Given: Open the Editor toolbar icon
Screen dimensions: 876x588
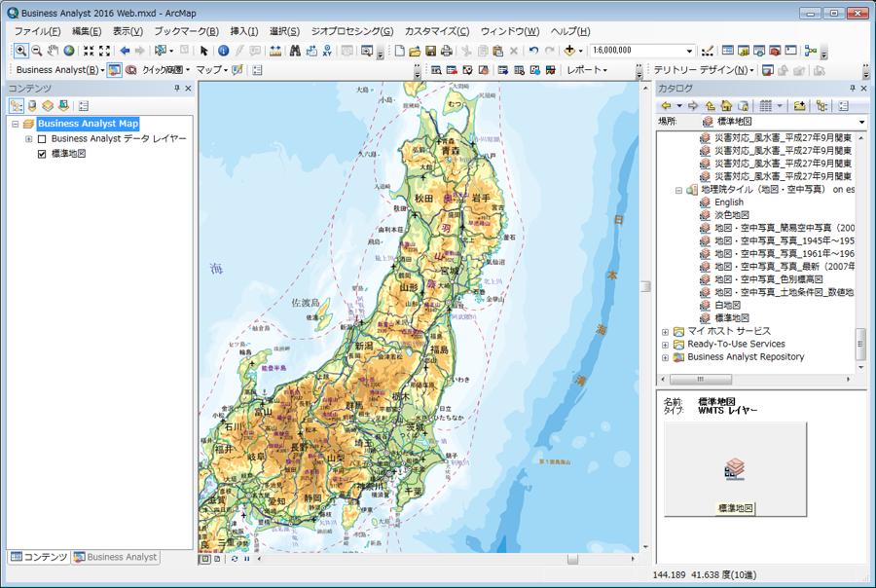Looking at the screenshot, I should pyautogui.click(x=708, y=51).
